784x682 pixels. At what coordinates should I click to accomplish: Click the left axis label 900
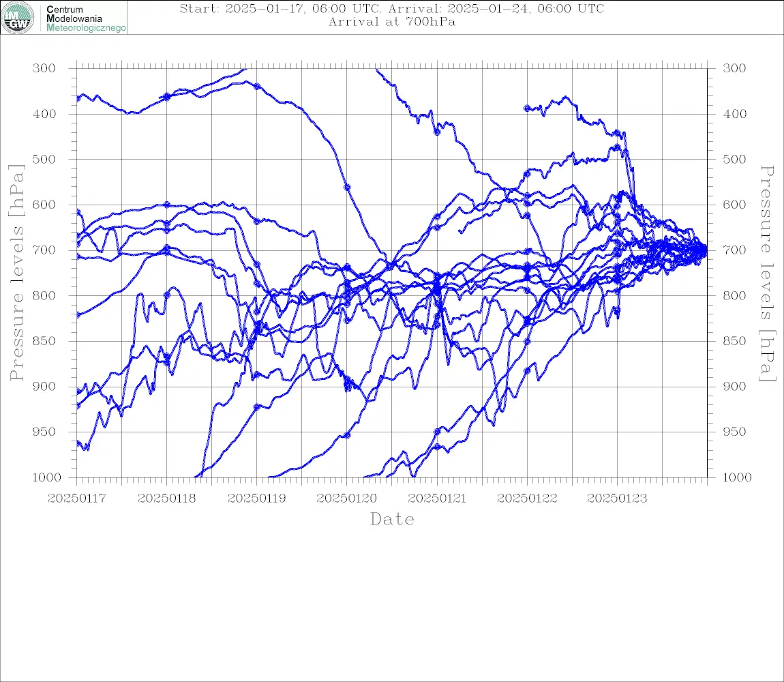44,386
